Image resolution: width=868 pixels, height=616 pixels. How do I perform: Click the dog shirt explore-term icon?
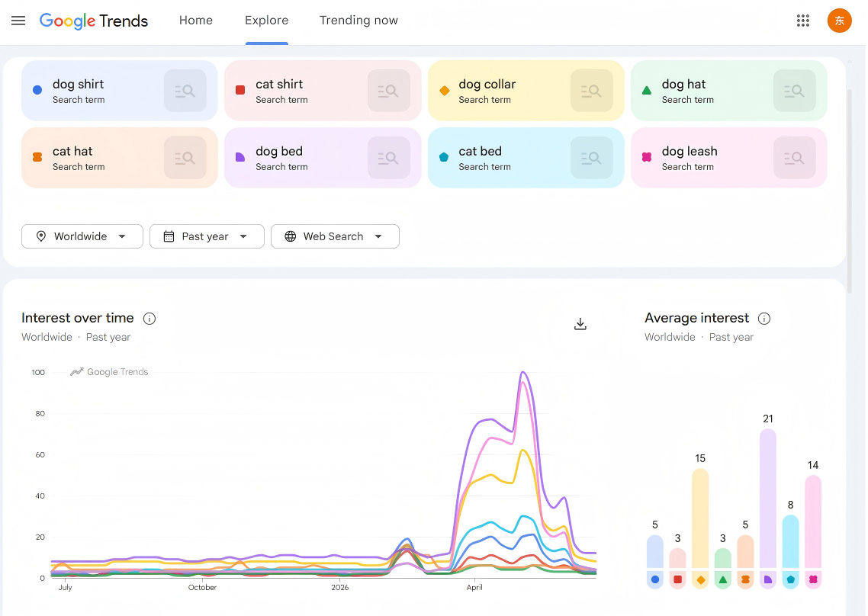coord(185,91)
